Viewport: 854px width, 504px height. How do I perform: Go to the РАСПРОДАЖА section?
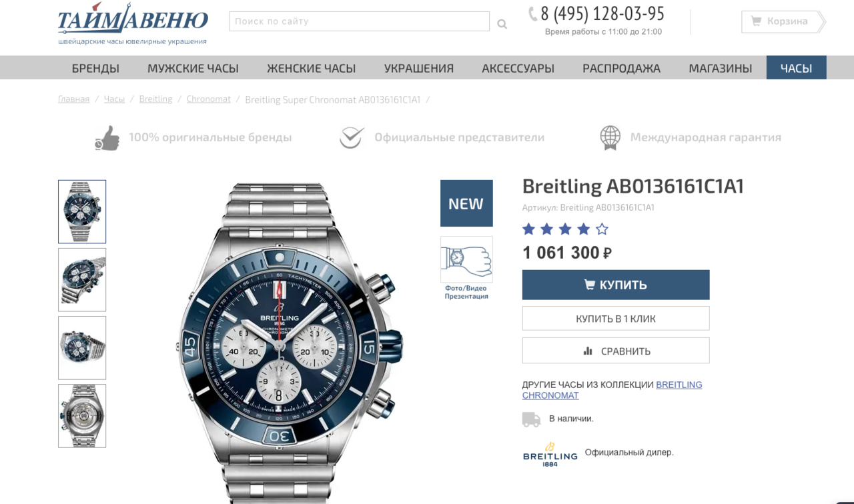(x=621, y=68)
